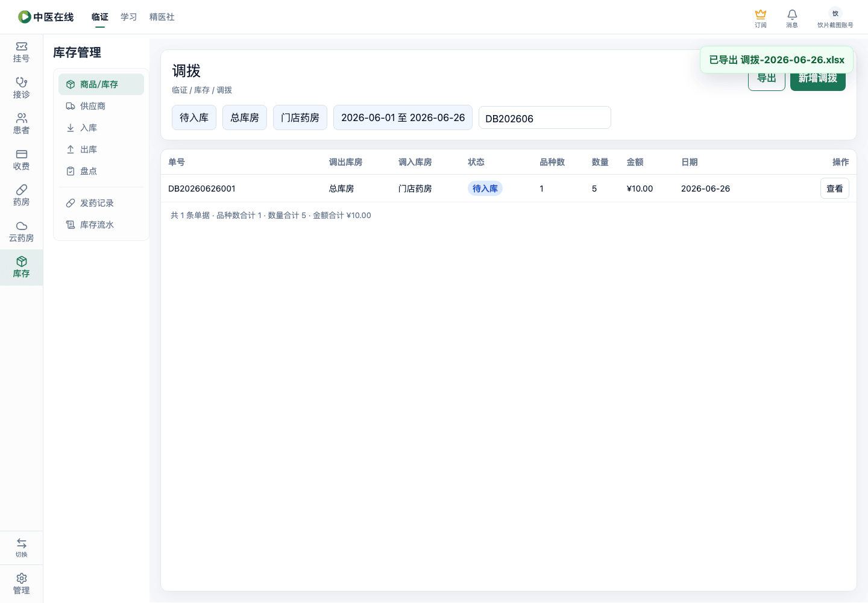Open the 待入库 status filter dropdown
The height and width of the screenshot is (603, 868).
click(x=194, y=117)
